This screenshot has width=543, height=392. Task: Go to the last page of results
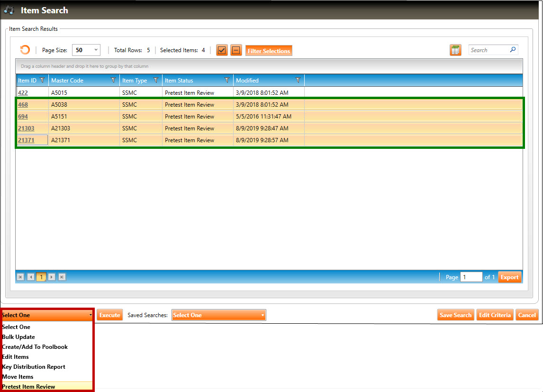point(62,277)
